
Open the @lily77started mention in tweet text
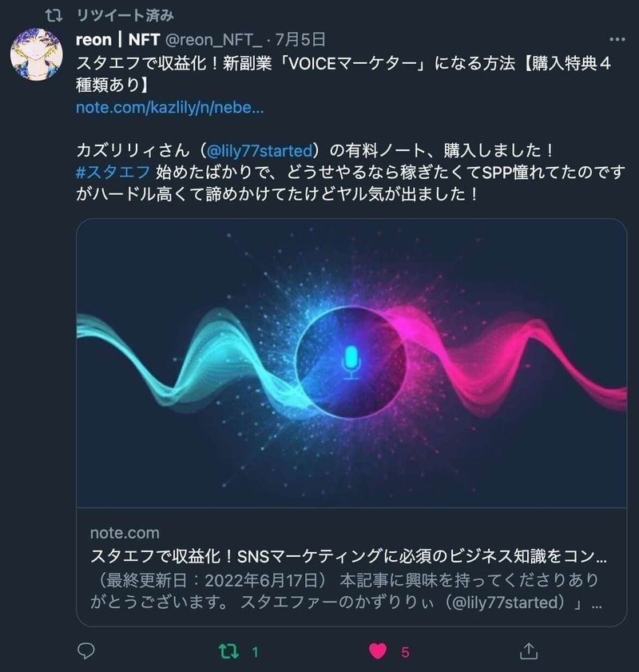(x=260, y=151)
